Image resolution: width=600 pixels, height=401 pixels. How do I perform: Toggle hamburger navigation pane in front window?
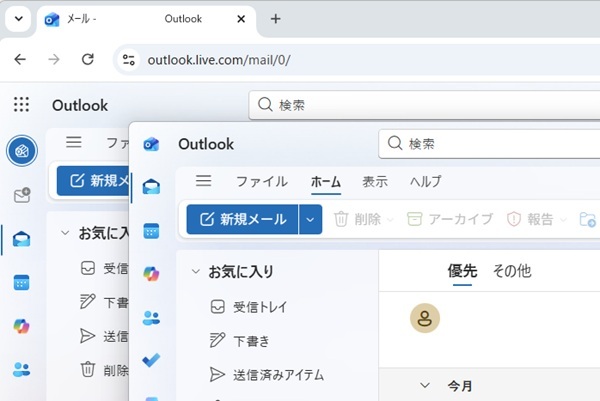[204, 181]
